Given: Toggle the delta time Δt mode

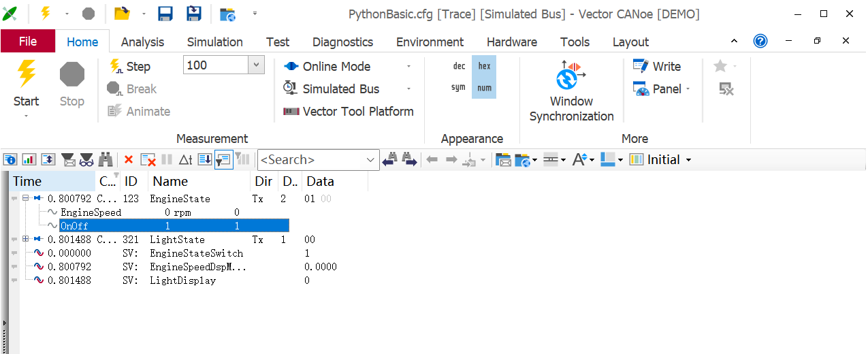Looking at the screenshot, I should tap(186, 159).
